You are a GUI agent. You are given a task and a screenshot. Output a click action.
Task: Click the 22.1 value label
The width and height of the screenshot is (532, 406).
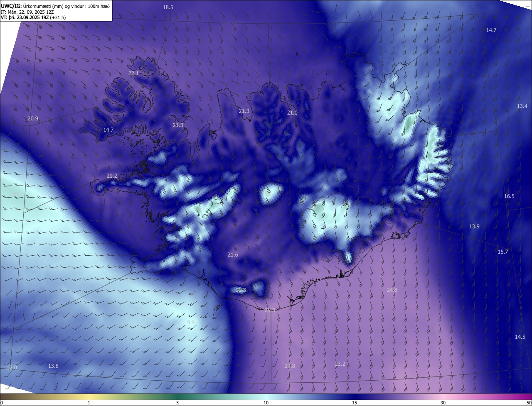click(133, 73)
